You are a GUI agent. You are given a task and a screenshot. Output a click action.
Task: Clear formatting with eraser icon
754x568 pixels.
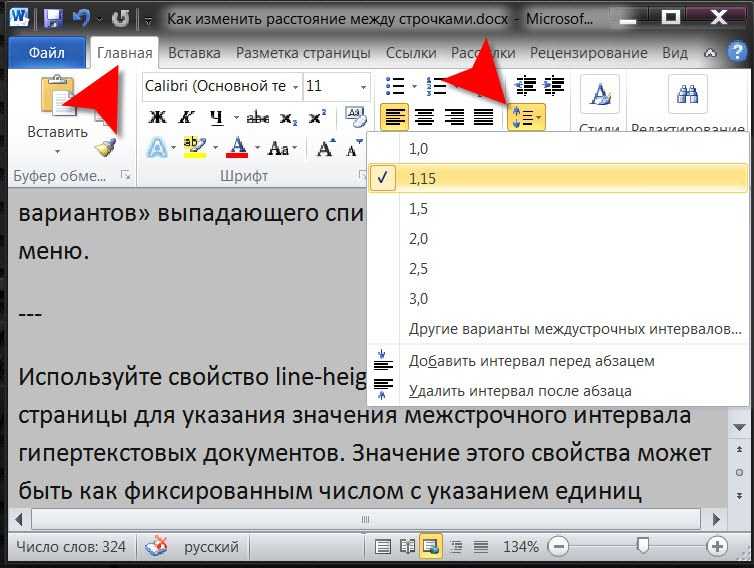356,117
